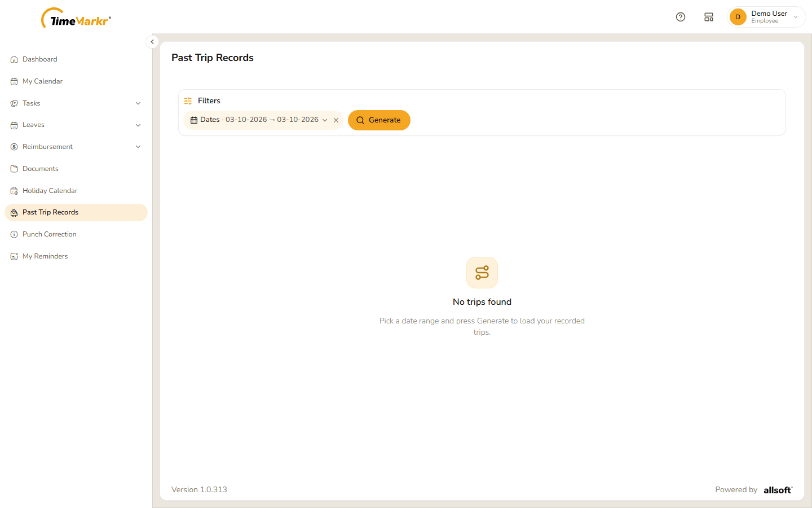Click the Demo User avatar
Image resolution: width=812 pixels, height=508 pixels.
(738, 17)
